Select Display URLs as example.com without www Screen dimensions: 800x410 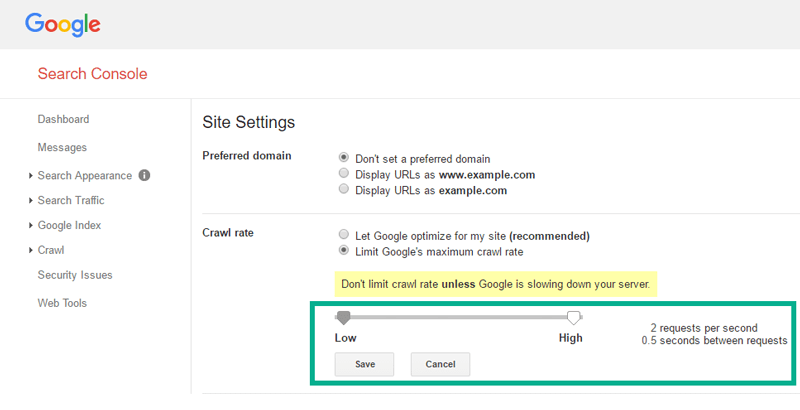[x=344, y=190]
